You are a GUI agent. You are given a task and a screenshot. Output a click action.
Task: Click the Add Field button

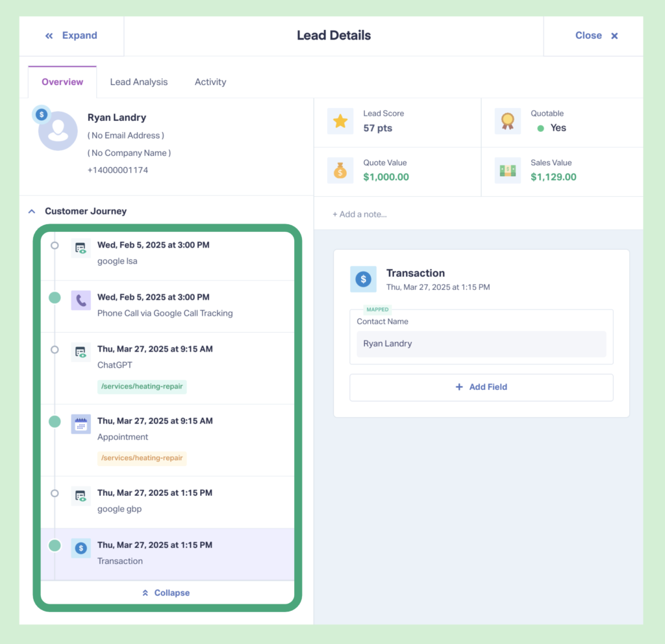pyautogui.click(x=481, y=386)
